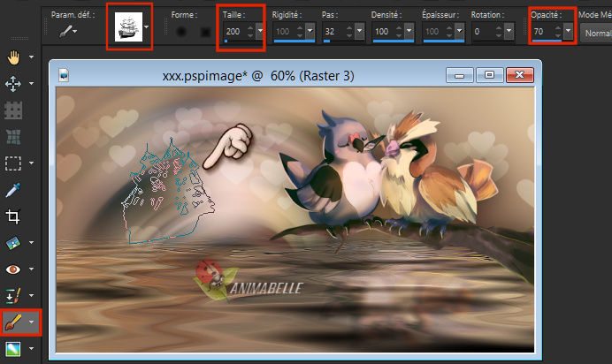This screenshot has height=364, width=612.
Task: Click the Rotation value field showing 0
Action: (484, 31)
